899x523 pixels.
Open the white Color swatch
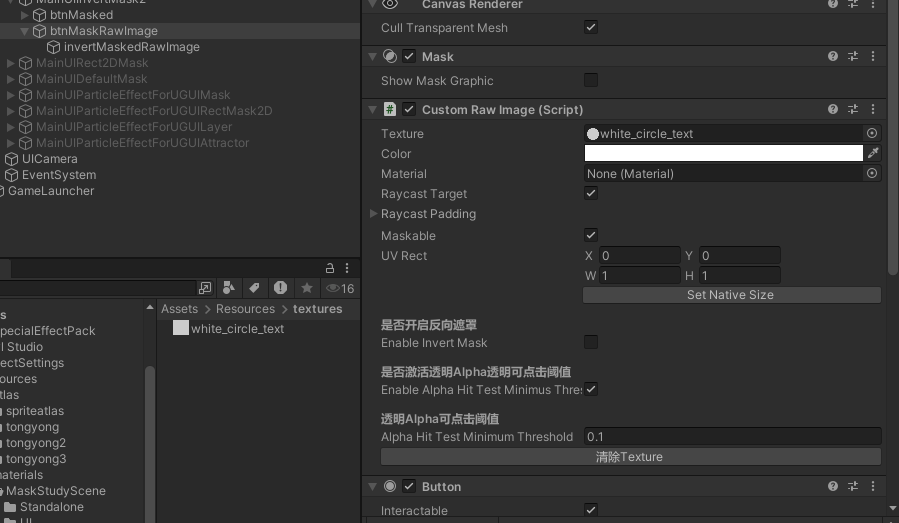tap(724, 153)
